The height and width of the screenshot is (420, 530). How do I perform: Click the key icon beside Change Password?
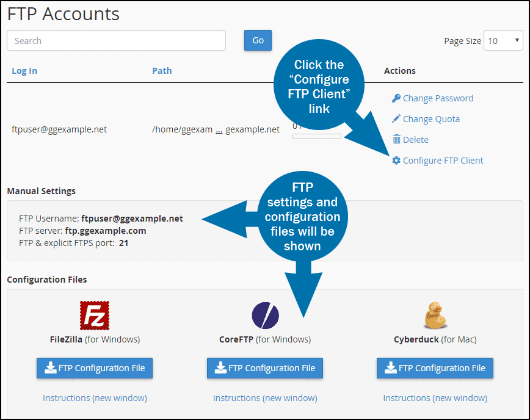(396, 98)
